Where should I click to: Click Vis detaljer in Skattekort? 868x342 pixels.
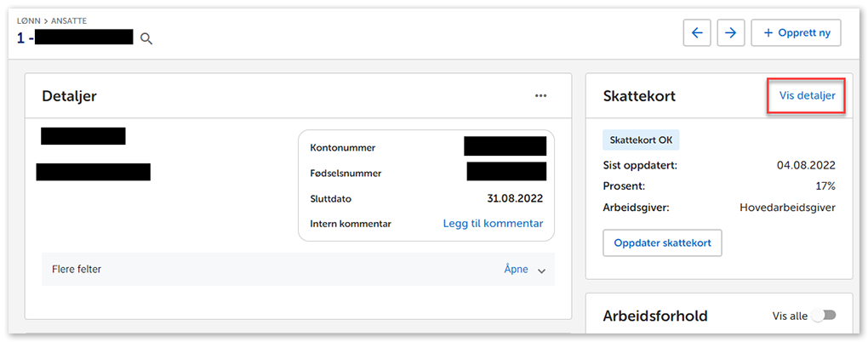tap(807, 96)
